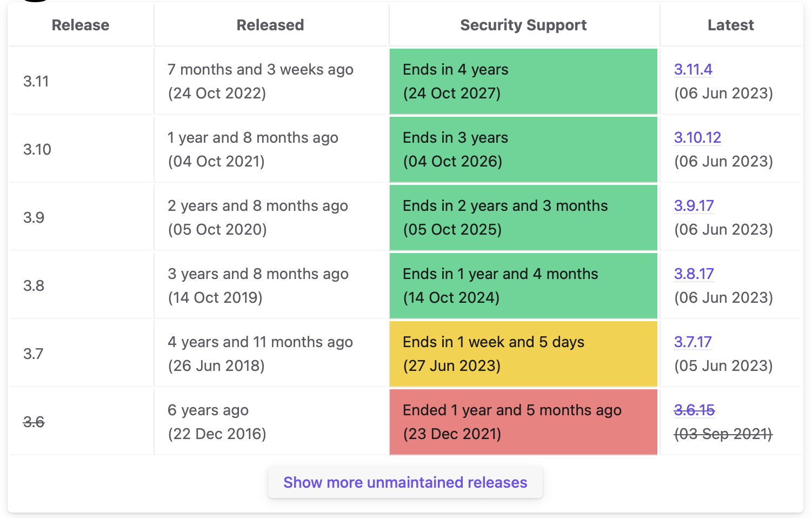Screen dimensions: 812x518
Task: Click the red 'Ended 1 year and 5 months ago' cell
Action: click(523, 422)
